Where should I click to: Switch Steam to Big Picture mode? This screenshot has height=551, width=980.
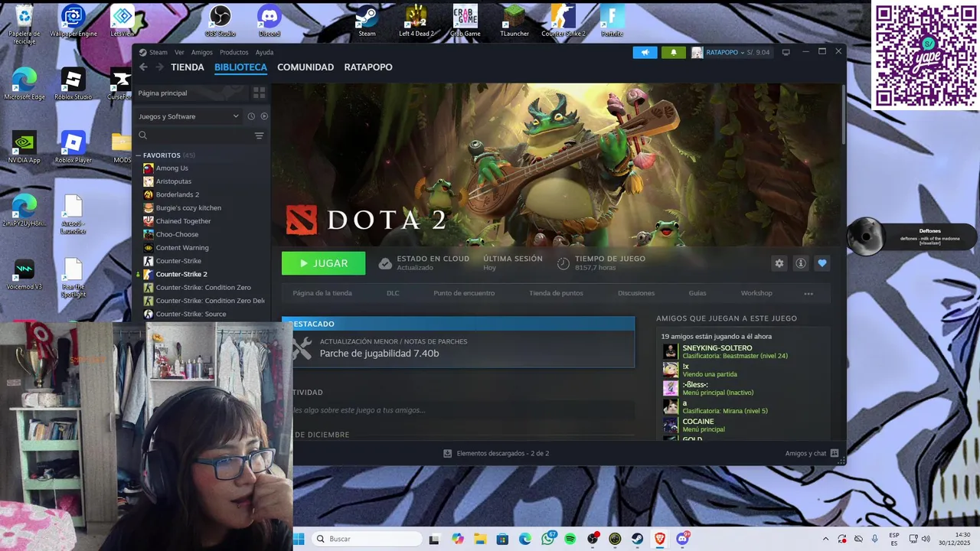(x=786, y=52)
